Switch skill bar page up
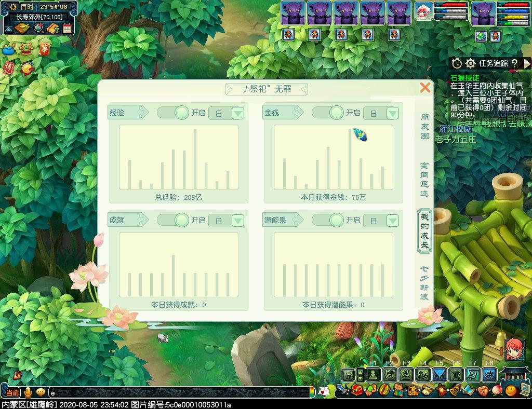 pyautogui.click(x=361, y=372)
